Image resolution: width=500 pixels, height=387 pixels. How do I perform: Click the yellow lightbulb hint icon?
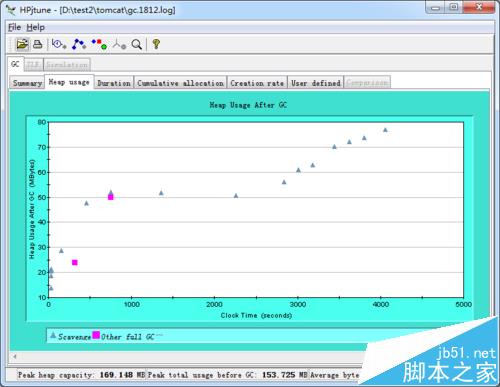156,44
